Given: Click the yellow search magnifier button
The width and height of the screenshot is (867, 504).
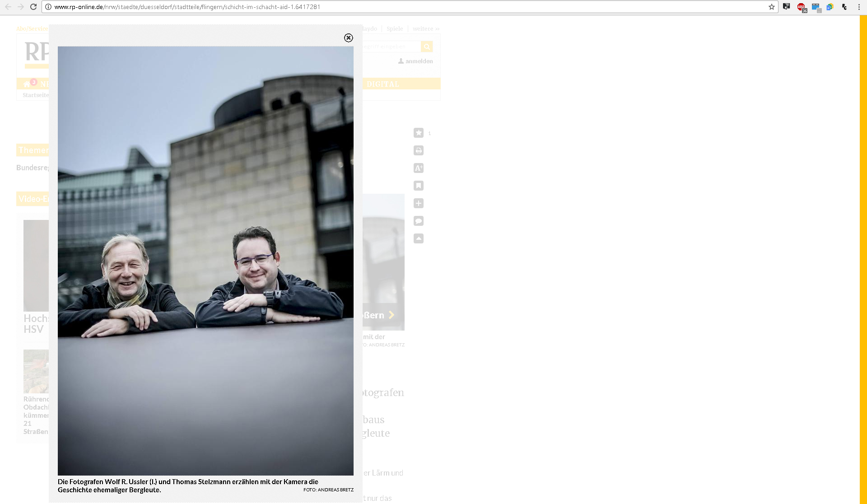Looking at the screenshot, I should click(427, 47).
